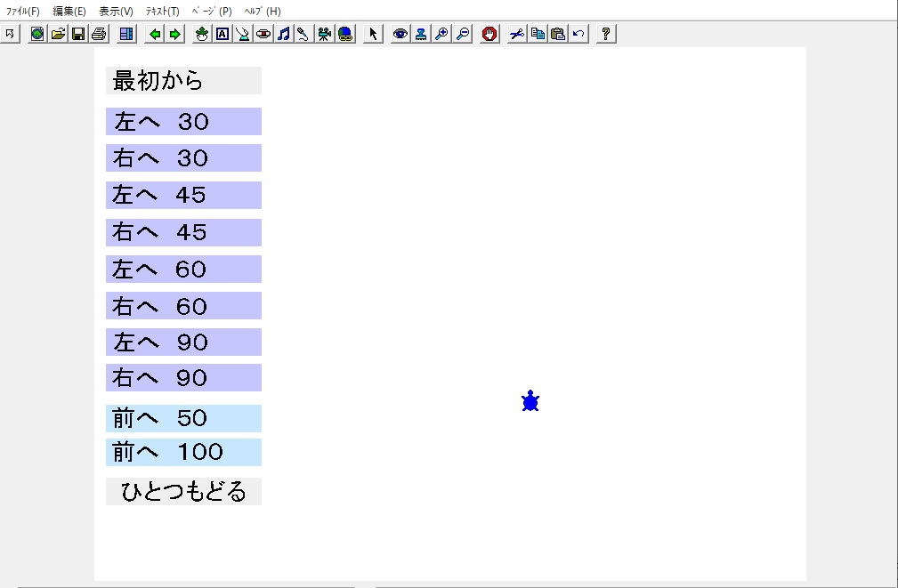Click the video camera tool icon
The height and width of the screenshot is (588, 898).
coord(325,34)
